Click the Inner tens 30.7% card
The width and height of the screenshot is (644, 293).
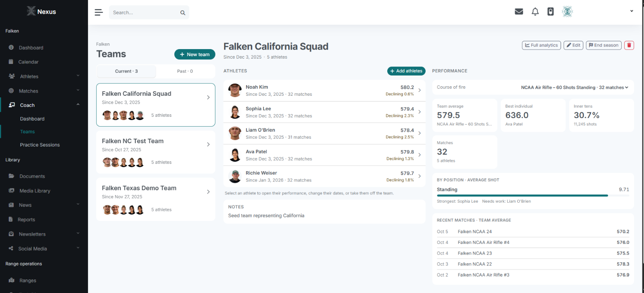[601, 116]
